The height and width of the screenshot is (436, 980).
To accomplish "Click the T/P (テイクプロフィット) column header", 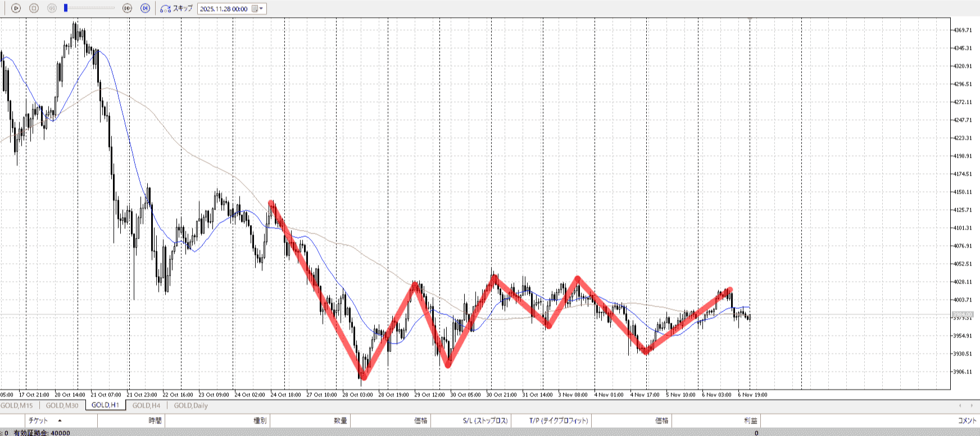I will (x=558, y=420).
